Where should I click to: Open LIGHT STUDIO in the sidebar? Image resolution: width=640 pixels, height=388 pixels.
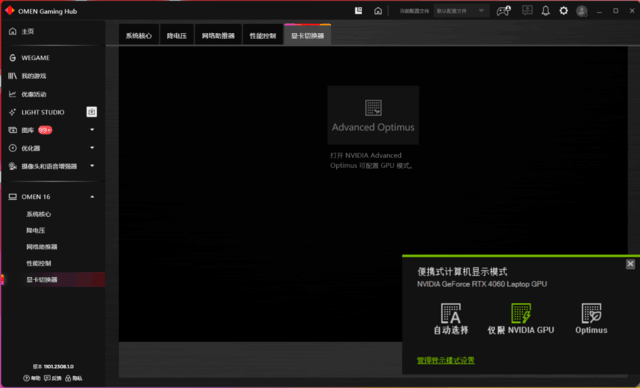[36, 112]
